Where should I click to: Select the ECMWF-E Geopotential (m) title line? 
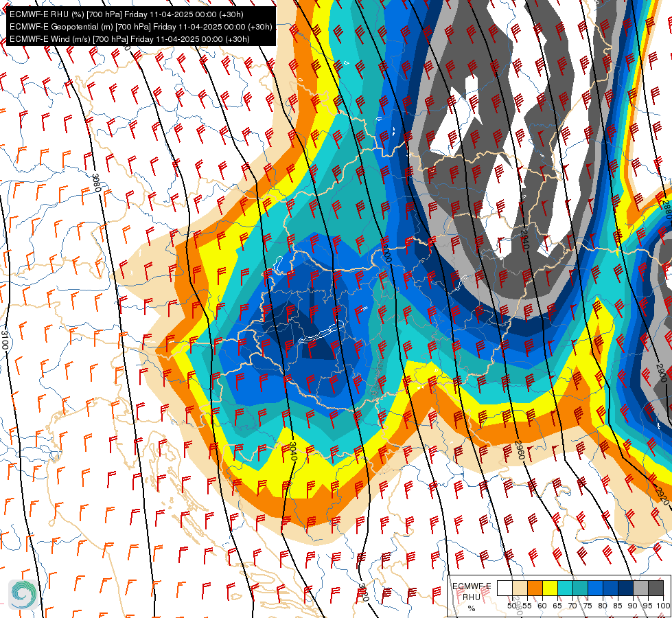(141, 27)
